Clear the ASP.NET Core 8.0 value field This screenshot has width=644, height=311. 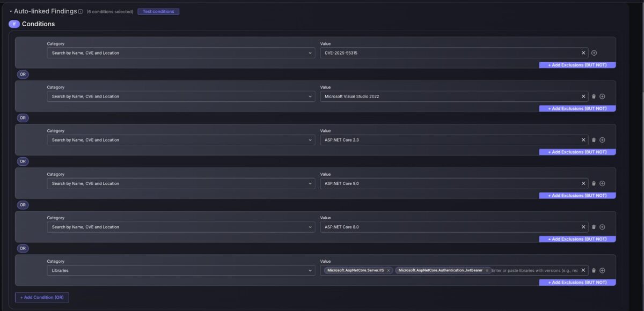pyautogui.click(x=583, y=227)
